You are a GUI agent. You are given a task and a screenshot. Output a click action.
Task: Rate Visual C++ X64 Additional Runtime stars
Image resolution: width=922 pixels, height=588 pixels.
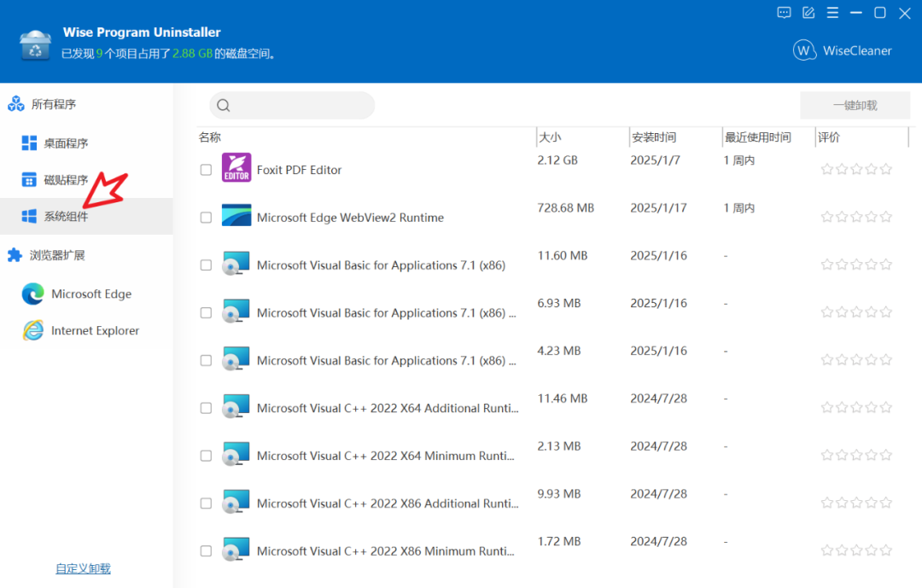pyautogui.click(x=856, y=407)
